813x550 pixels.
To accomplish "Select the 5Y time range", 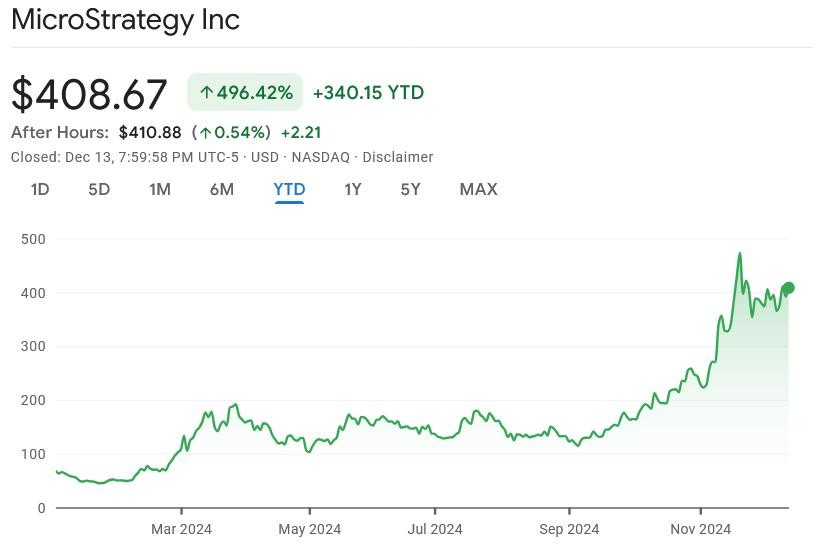I will coord(410,189).
